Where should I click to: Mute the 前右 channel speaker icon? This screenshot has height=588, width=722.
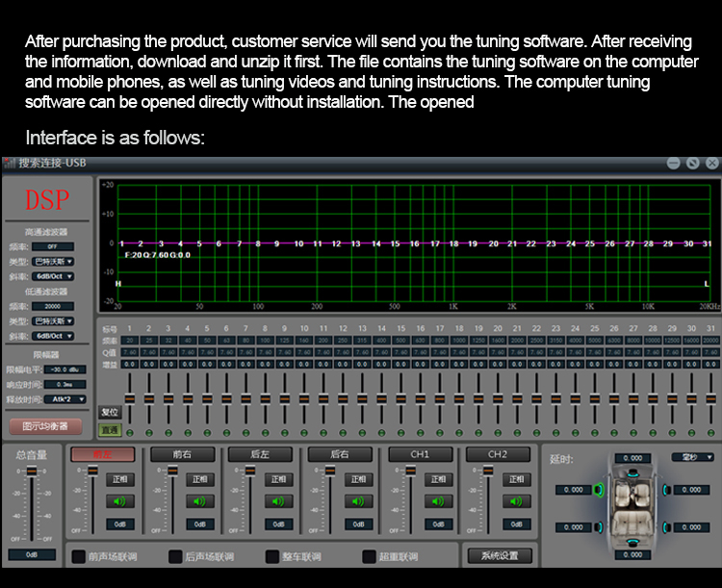(x=199, y=501)
